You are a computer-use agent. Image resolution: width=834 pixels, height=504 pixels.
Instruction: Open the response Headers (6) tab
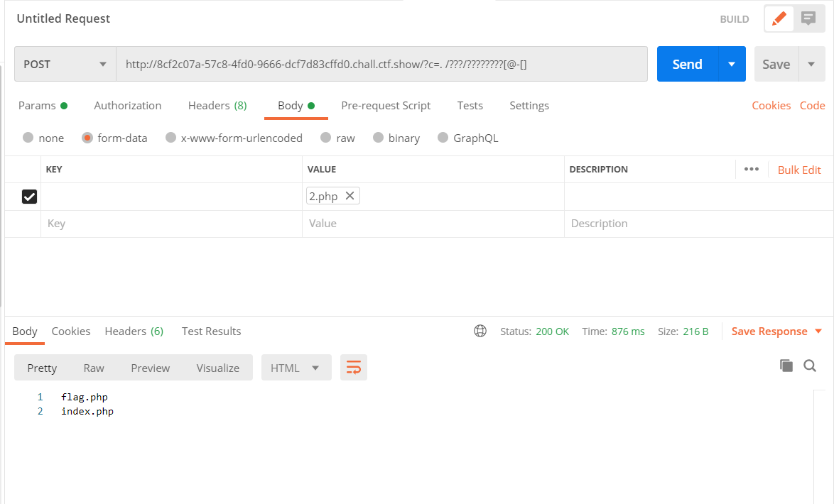[x=134, y=332]
